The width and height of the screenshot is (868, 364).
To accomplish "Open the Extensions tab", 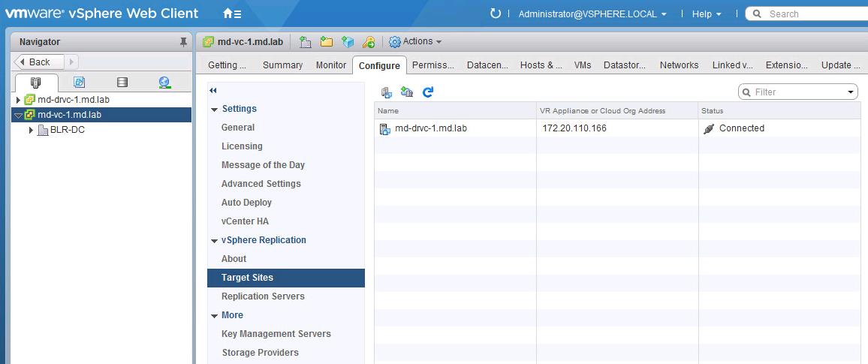I will click(x=787, y=65).
